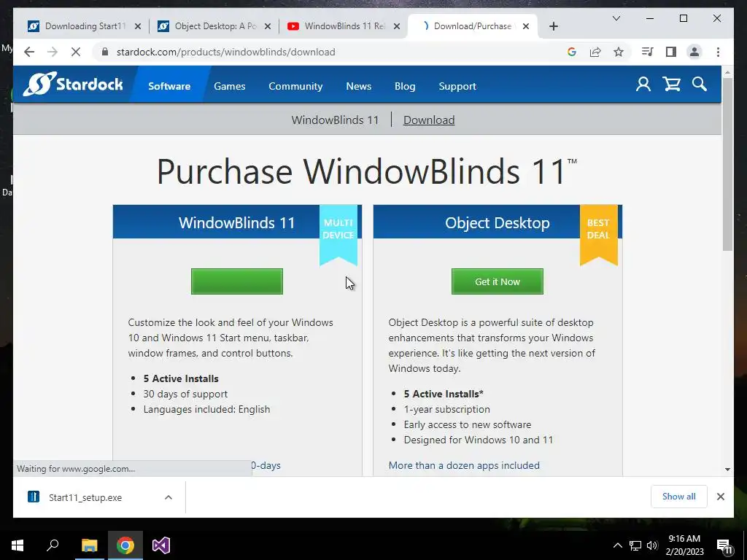Open the Blog menu item

point(405,86)
